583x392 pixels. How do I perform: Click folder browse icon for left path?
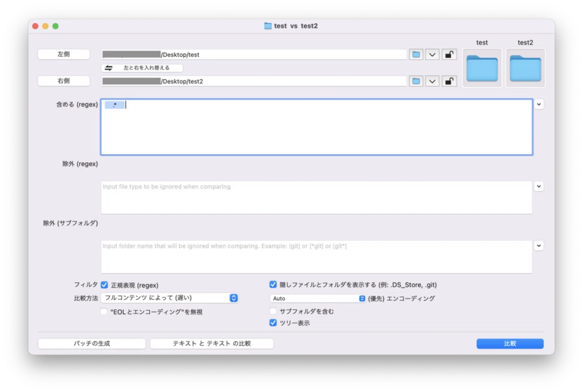click(416, 55)
